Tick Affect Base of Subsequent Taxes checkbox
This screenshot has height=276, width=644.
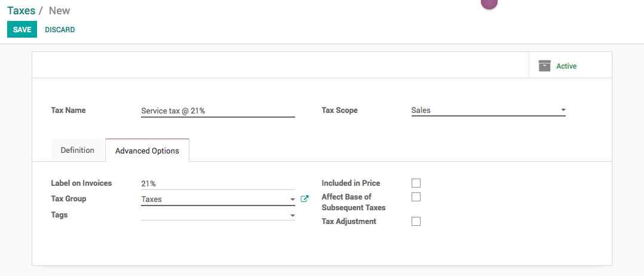pyautogui.click(x=416, y=197)
